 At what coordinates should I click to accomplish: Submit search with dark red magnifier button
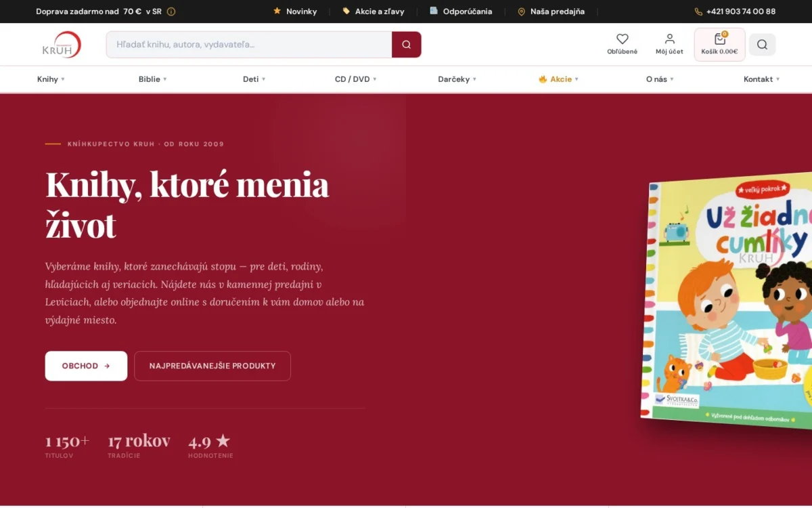click(x=406, y=45)
